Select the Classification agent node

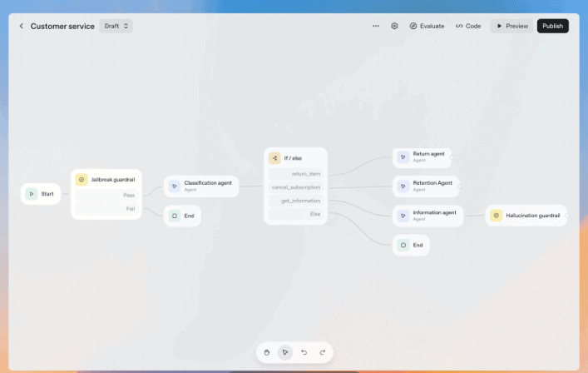point(201,186)
